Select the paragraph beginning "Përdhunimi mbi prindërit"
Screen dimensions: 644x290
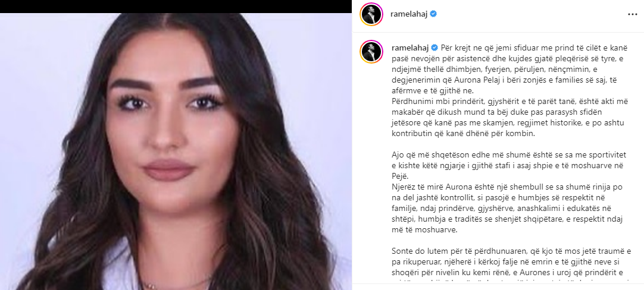(x=511, y=117)
